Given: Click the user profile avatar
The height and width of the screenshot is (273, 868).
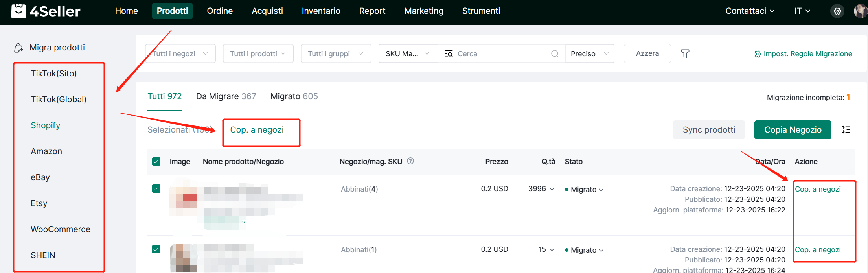Looking at the screenshot, I should (860, 11).
